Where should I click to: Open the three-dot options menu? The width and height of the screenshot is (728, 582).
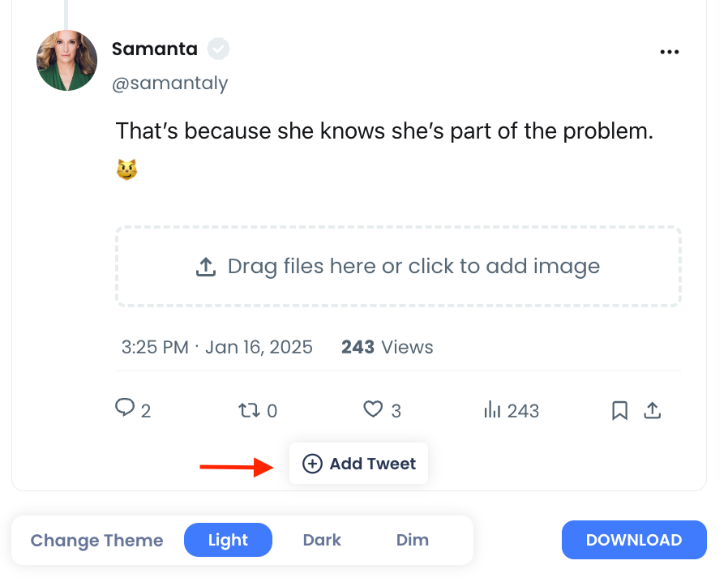click(670, 51)
